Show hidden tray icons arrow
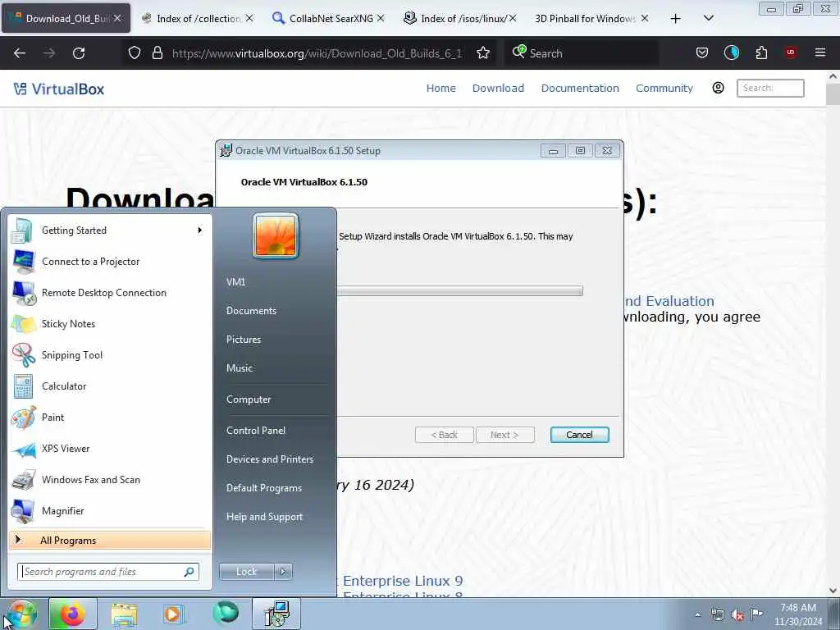 click(x=697, y=615)
